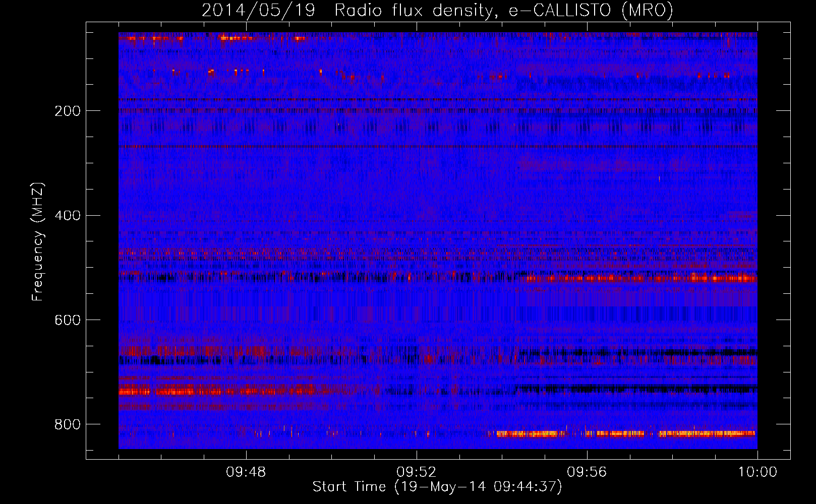Select the 'Frequency (MHZ)' y-axis label
Screen dimensions: 816x504
coord(37,242)
